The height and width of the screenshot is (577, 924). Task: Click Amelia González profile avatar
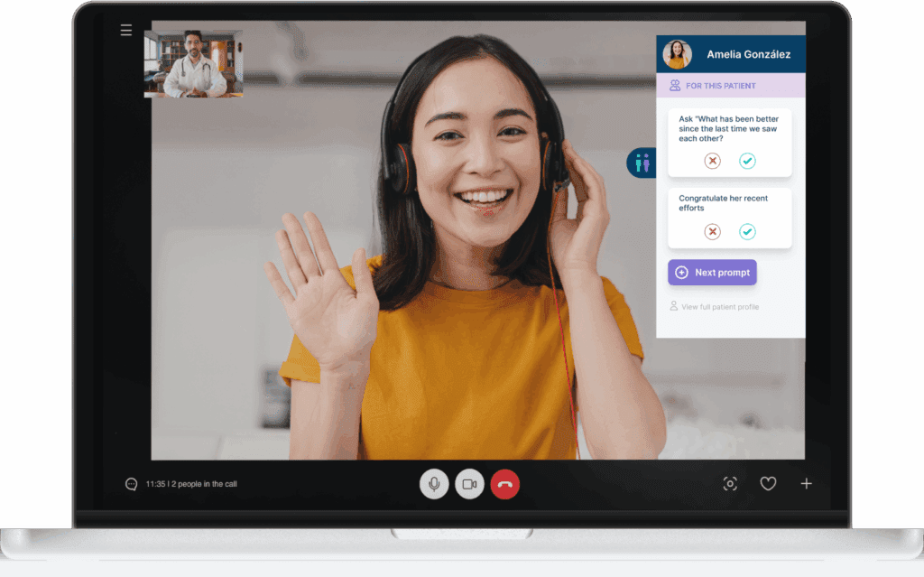[677, 54]
